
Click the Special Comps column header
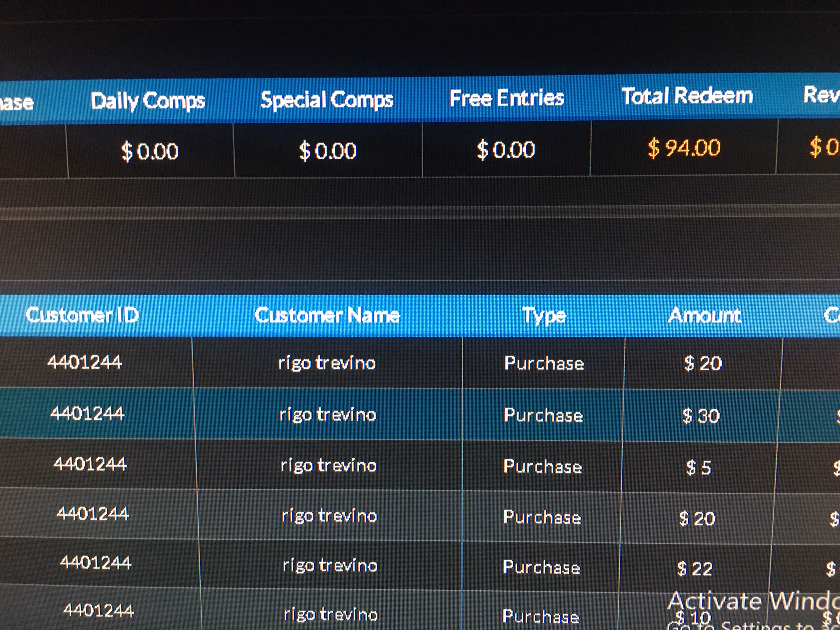point(327,100)
